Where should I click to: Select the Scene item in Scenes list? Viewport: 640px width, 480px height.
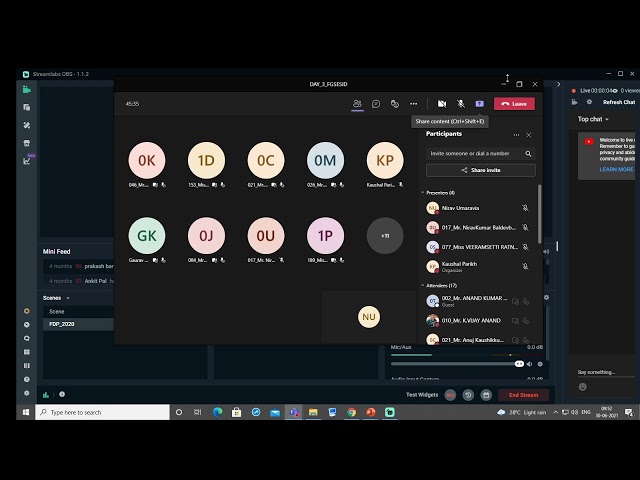pos(78,311)
